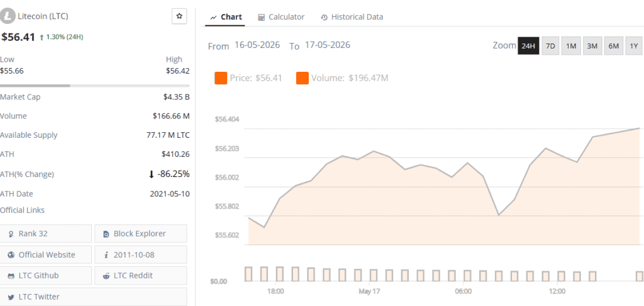Click the Historical Data clock icon
The image size is (644, 306).
(x=324, y=17)
